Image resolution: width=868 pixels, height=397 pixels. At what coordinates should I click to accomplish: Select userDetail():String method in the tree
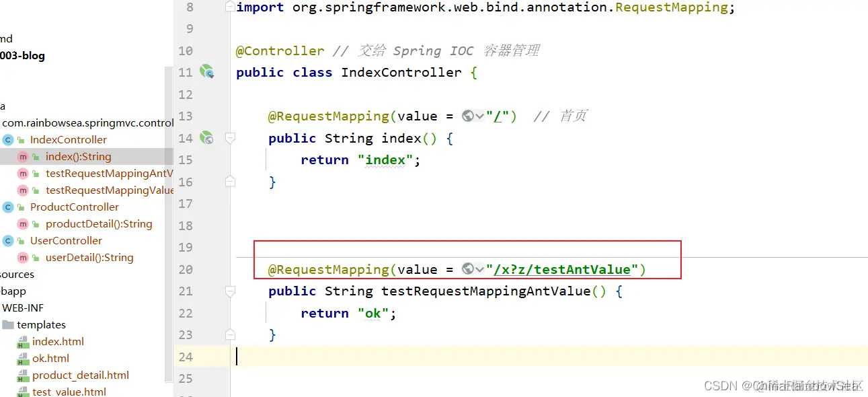tap(89, 257)
